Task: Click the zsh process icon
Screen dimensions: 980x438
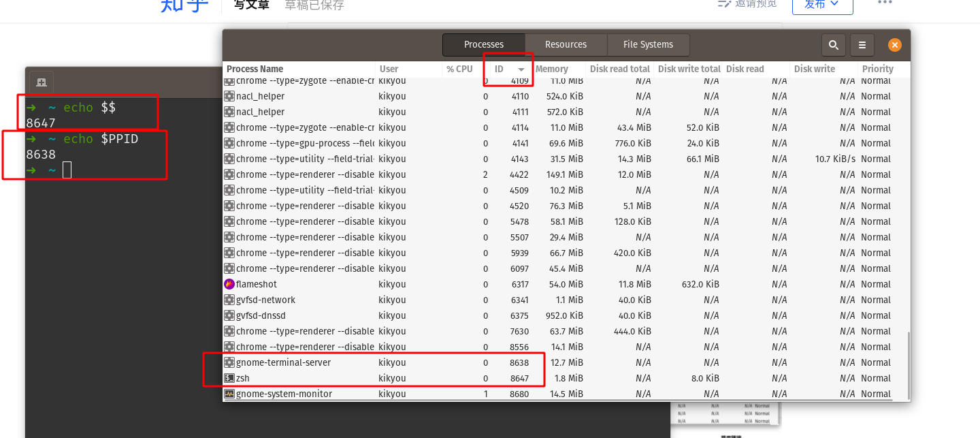Action: tap(229, 378)
